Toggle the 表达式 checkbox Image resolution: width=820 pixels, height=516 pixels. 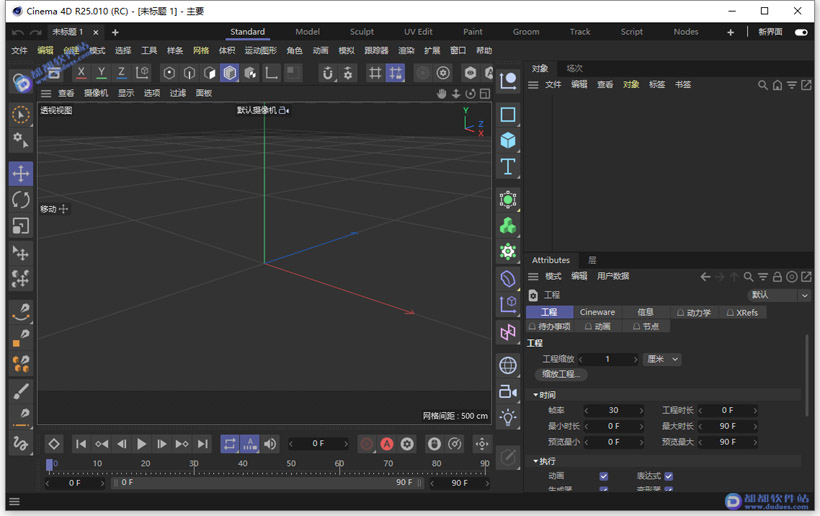pyautogui.click(x=668, y=476)
